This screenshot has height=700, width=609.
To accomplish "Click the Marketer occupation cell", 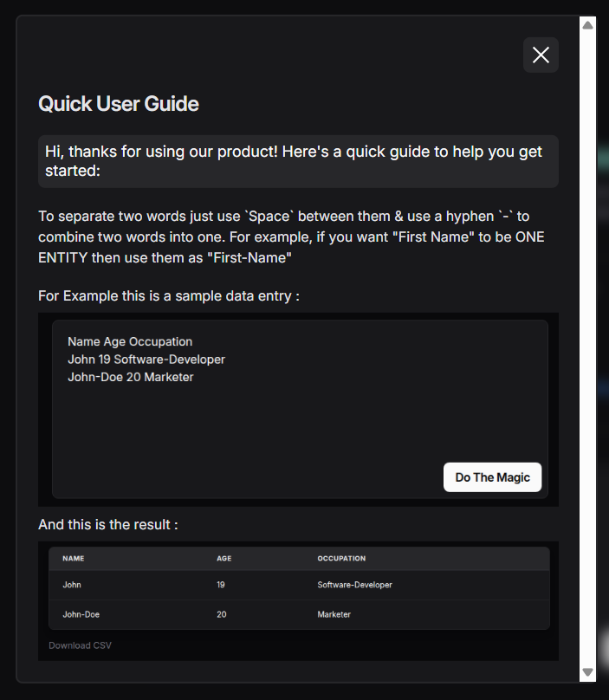I will (334, 614).
